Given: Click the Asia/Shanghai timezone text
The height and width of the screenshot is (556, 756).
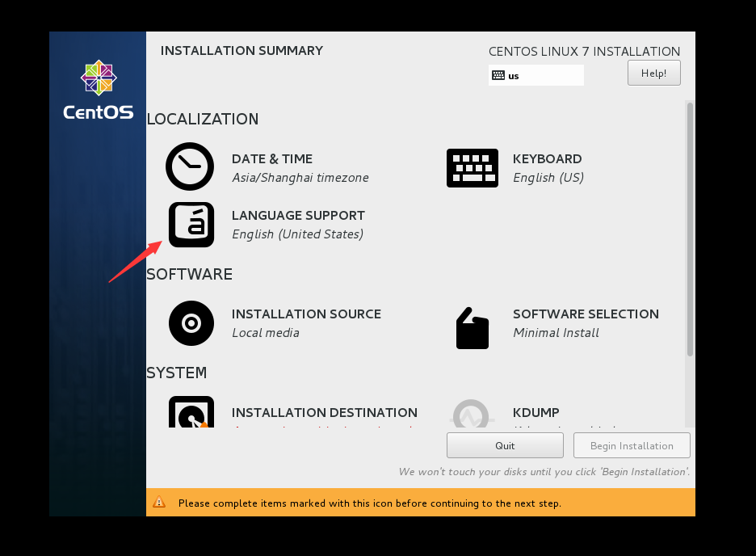Looking at the screenshot, I should tap(300, 178).
